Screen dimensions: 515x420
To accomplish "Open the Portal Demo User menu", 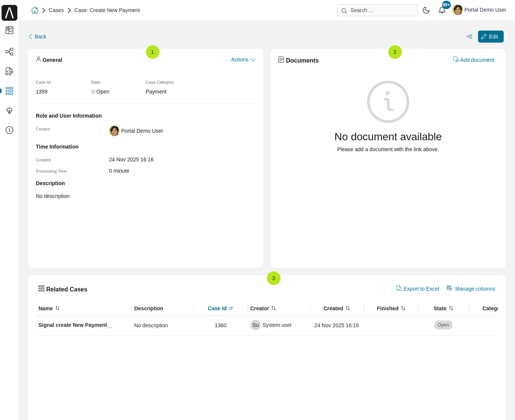I will point(480,10).
